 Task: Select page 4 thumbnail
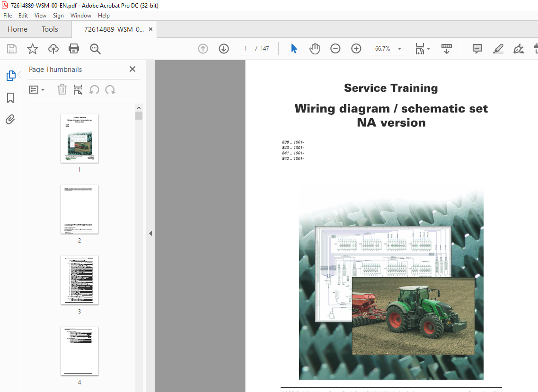click(79, 351)
